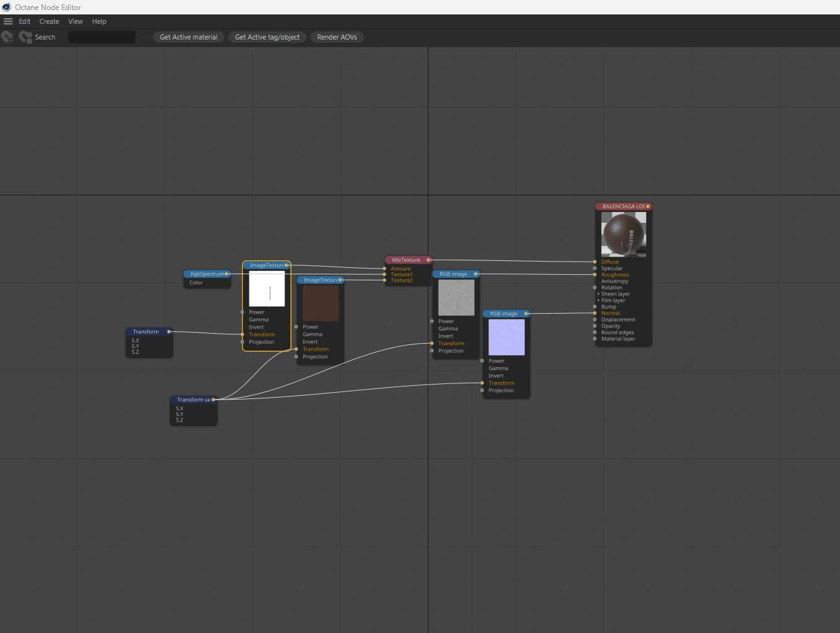Click the Render AOVs button
840x633 pixels.
337,37
